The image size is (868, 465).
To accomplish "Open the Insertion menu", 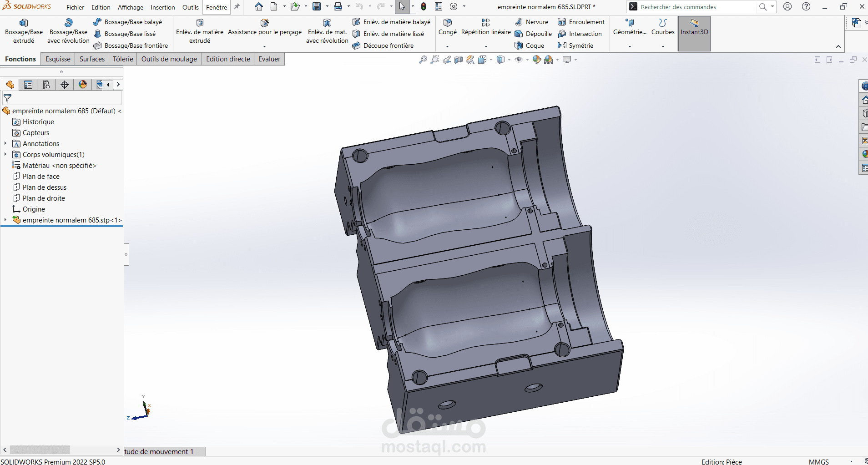I will coord(163,7).
